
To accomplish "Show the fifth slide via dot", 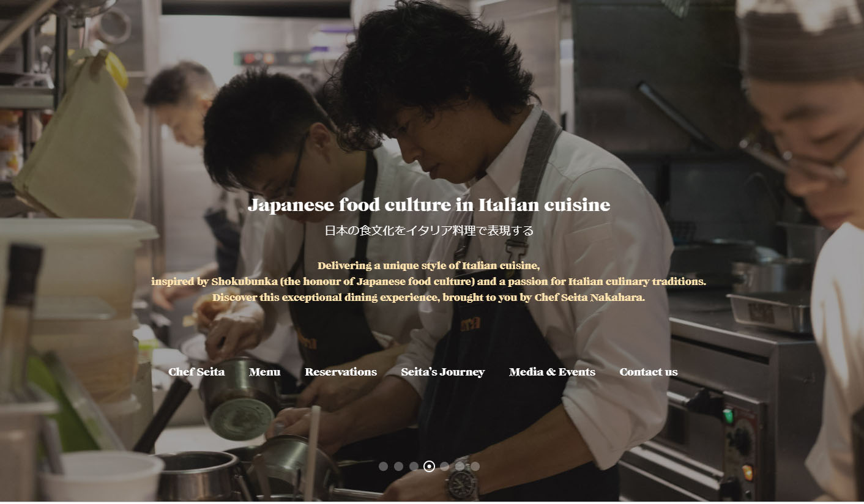I will 444,467.
